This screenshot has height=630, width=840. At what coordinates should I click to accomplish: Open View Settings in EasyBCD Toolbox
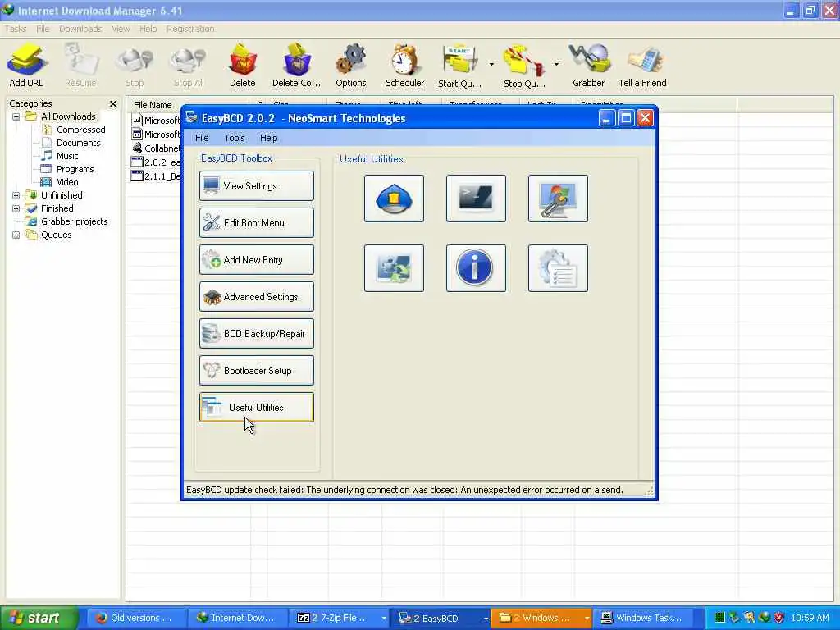[x=257, y=186]
